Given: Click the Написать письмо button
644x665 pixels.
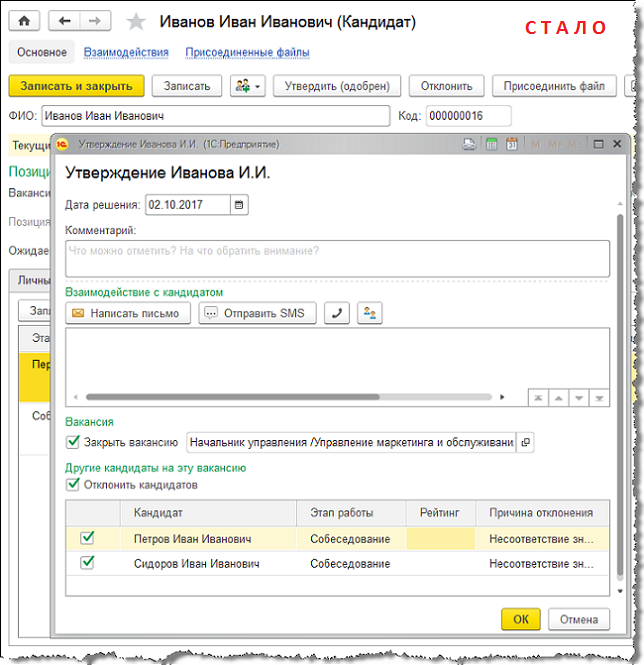Looking at the screenshot, I should [x=128, y=313].
